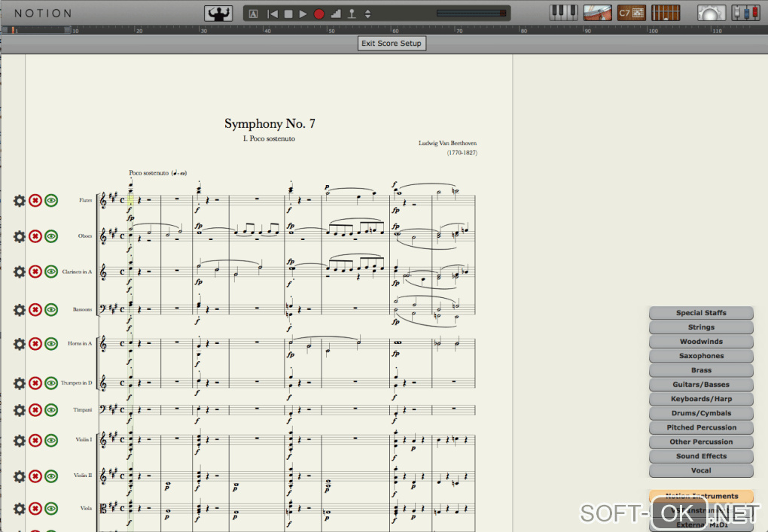768x532 pixels.
Task: Show Keyboards/Harp instruments
Action: (x=701, y=399)
